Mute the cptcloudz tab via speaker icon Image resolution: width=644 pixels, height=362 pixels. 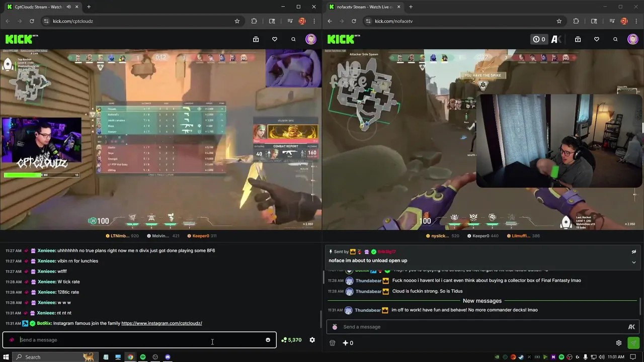pos(68,7)
